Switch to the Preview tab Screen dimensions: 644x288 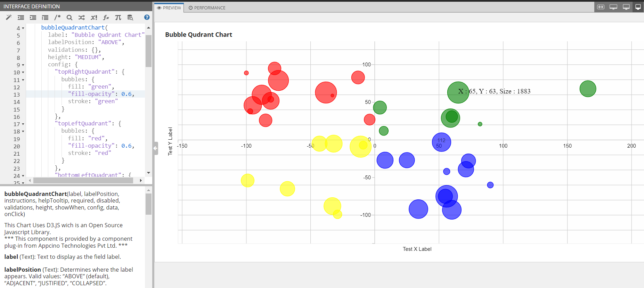click(169, 8)
